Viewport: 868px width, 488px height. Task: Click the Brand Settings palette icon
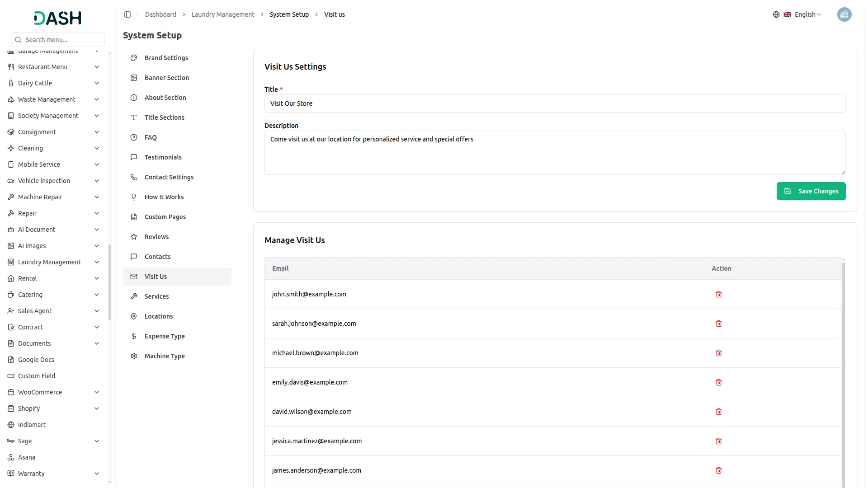tap(134, 58)
